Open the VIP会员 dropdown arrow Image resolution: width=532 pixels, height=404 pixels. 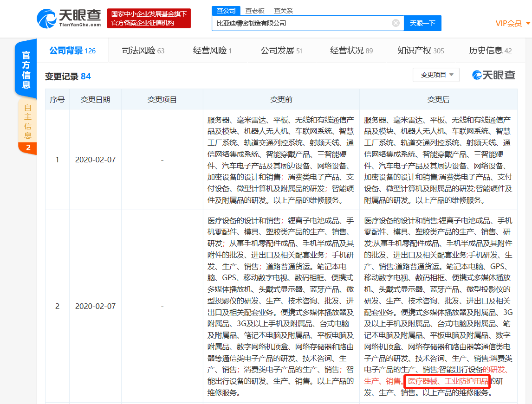pyautogui.click(x=528, y=24)
